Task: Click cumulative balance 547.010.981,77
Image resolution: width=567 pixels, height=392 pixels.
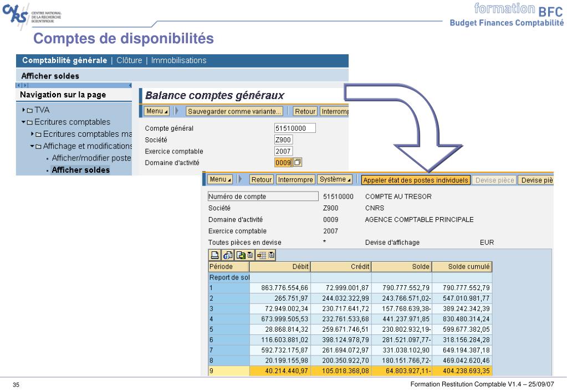Action: tap(466, 298)
